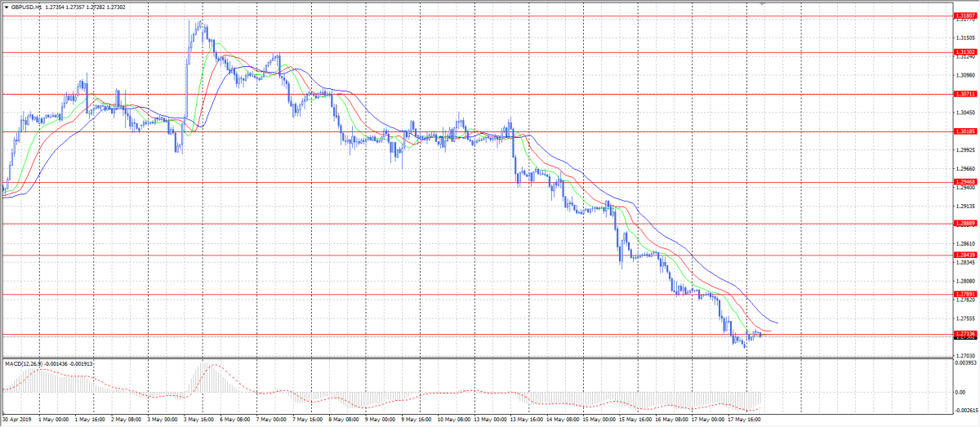Click the 1.31505 price scale value
This screenshot has height=427, width=980.
coord(964,38)
